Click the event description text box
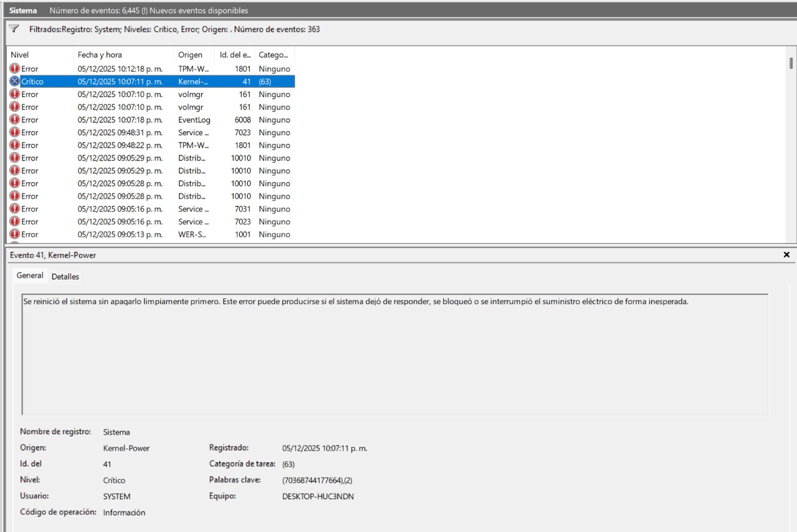The width and height of the screenshot is (797, 532). point(395,354)
